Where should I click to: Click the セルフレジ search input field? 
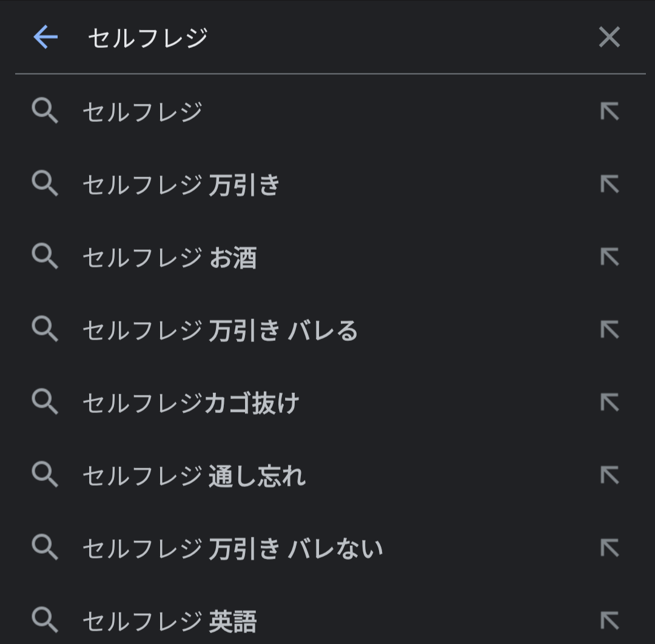point(303,38)
